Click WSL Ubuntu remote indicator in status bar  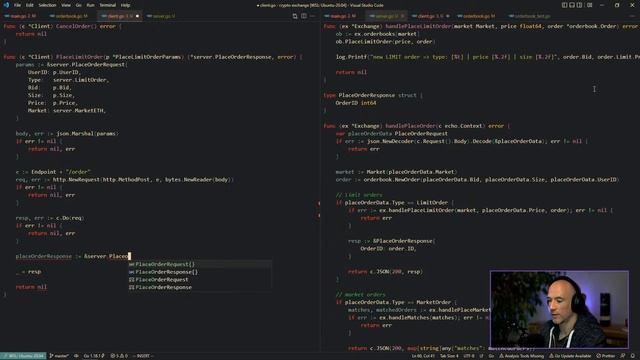pos(23,356)
